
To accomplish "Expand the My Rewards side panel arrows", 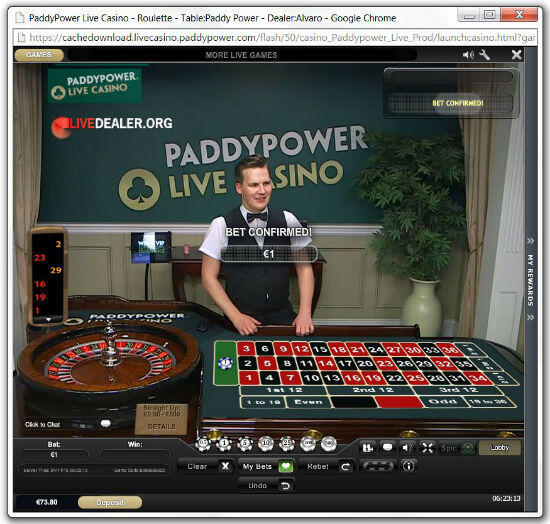I will [x=530, y=241].
